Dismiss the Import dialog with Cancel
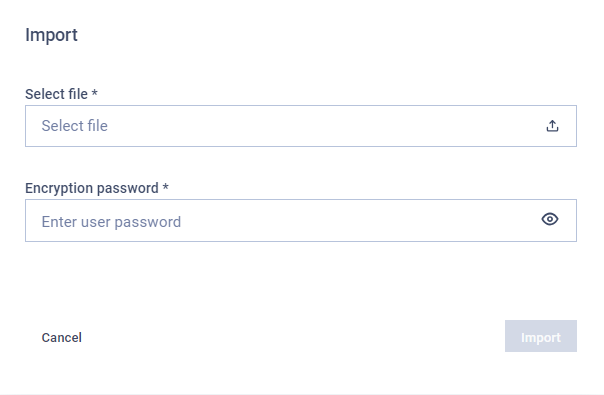 62,338
